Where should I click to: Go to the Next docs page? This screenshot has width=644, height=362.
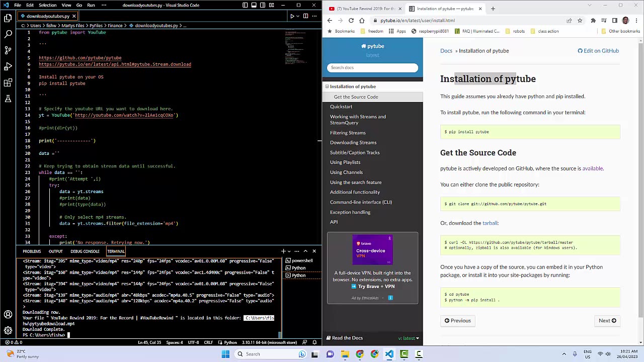click(607, 320)
